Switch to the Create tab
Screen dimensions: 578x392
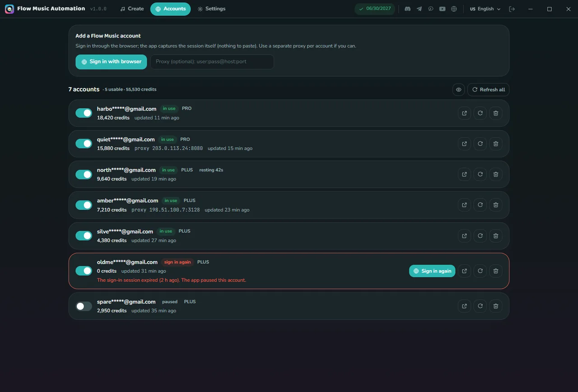point(132,9)
